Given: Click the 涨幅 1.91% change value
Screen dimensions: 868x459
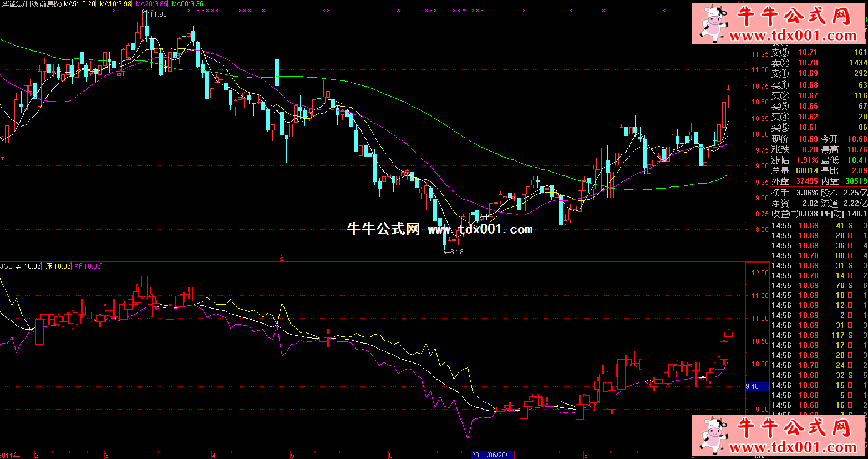Looking at the screenshot, I should click(808, 160).
